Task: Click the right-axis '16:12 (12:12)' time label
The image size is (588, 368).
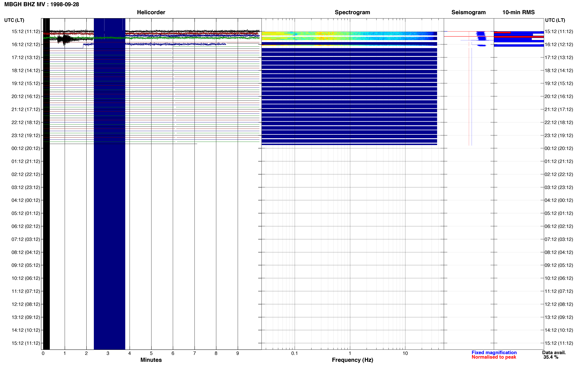Action: [x=559, y=45]
